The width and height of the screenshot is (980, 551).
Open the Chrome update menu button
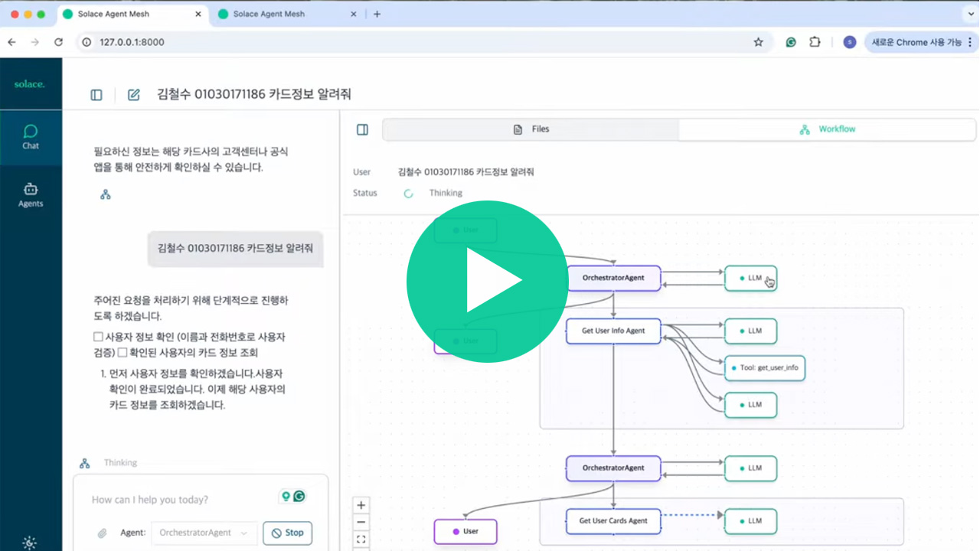(920, 42)
